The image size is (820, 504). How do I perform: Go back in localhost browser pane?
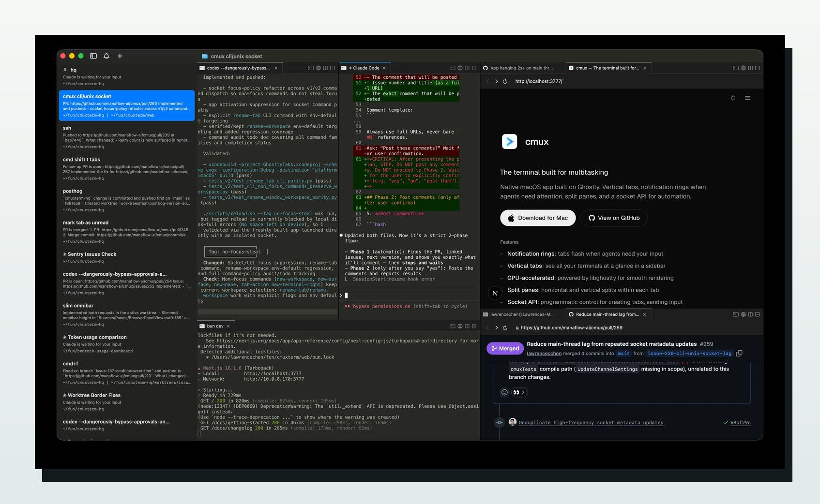tap(487, 81)
